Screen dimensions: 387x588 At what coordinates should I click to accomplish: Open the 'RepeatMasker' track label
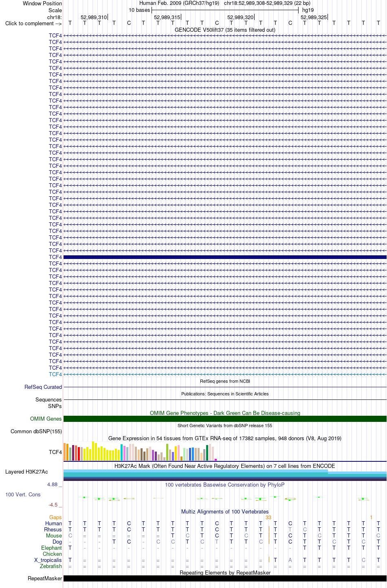point(45,578)
